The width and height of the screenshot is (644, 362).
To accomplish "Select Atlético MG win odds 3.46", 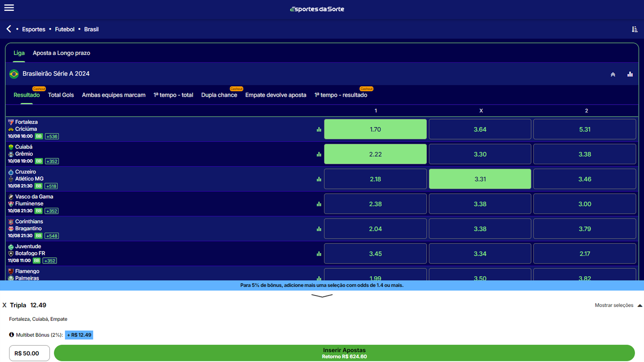I will pyautogui.click(x=585, y=179).
